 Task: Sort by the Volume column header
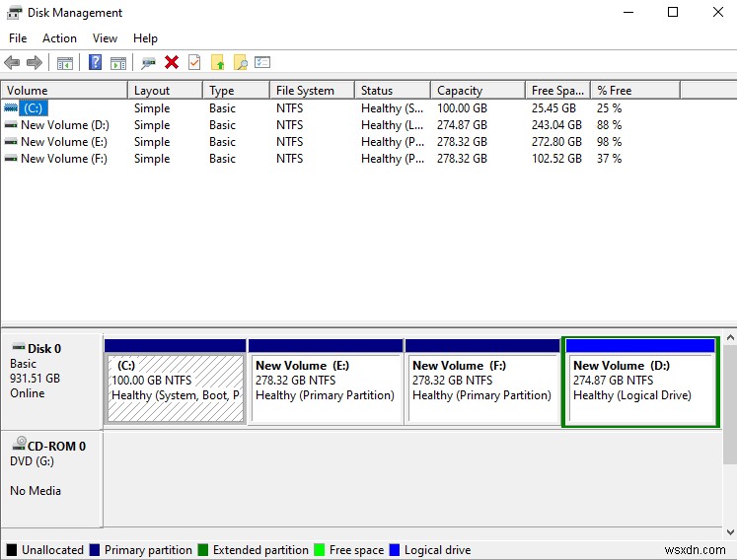[x=64, y=90]
